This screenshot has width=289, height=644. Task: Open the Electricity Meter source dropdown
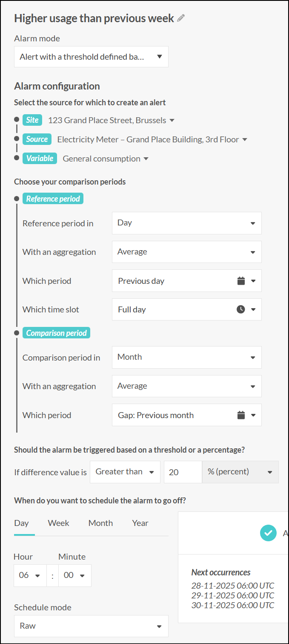point(152,140)
